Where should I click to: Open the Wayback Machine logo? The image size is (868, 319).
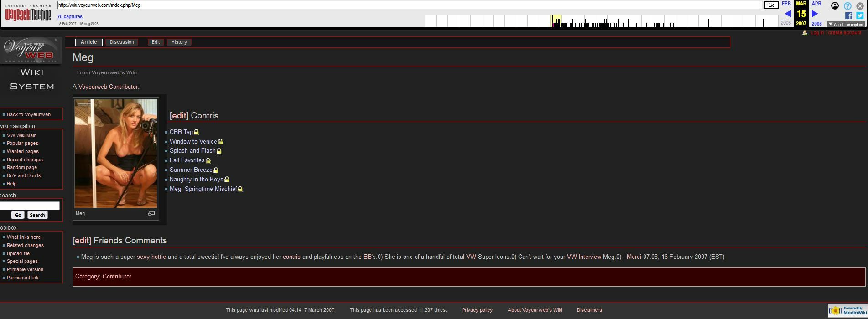pos(28,13)
